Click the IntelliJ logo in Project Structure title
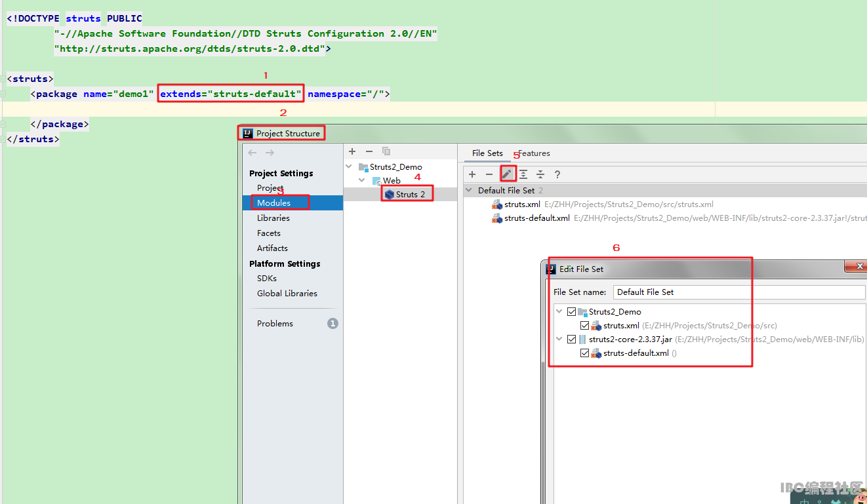 [248, 133]
